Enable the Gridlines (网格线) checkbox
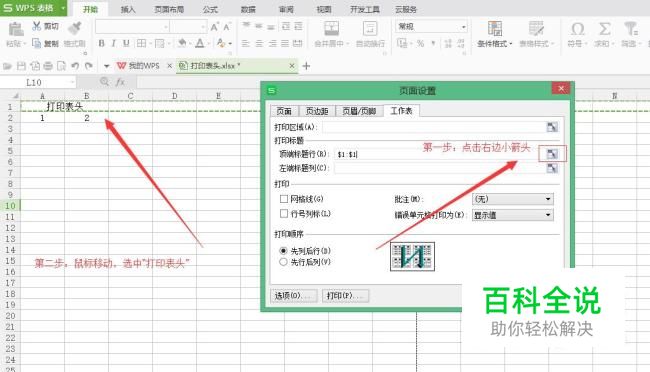The image size is (650, 372). (284, 199)
